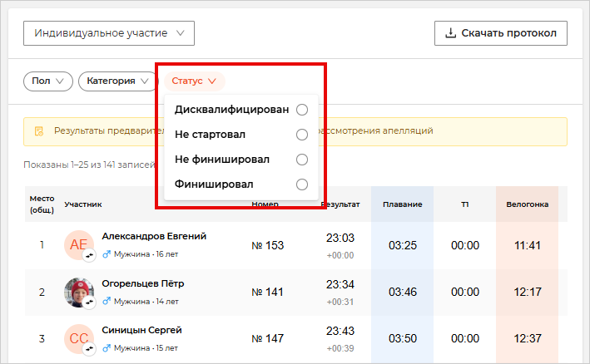
Task: Open participant Синицын Сергей
Action: (141, 330)
